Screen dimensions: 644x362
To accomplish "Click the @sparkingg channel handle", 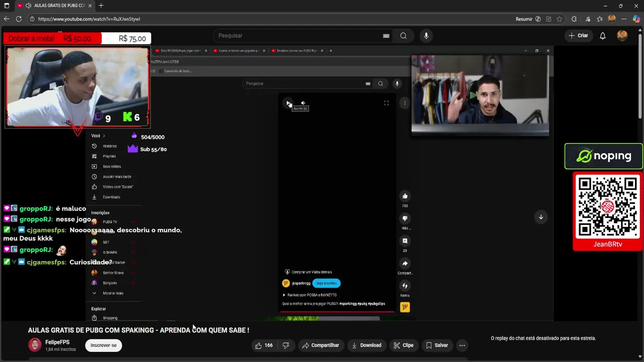I will click(x=301, y=283).
